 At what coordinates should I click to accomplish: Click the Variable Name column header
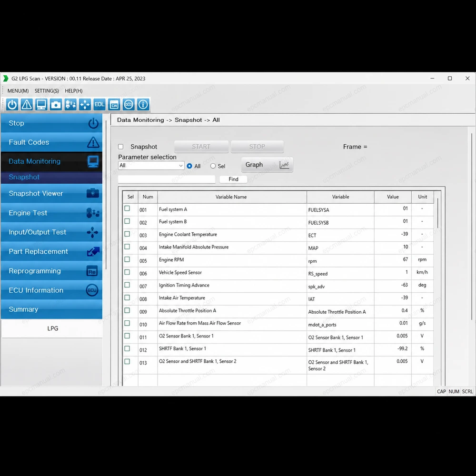click(232, 197)
